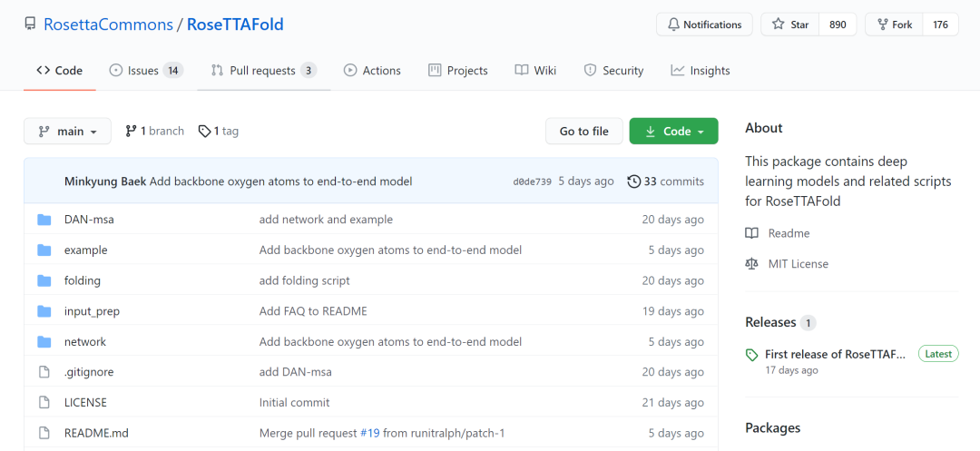Open the example folder name
This screenshot has width=980, height=451.
[85, 250]
